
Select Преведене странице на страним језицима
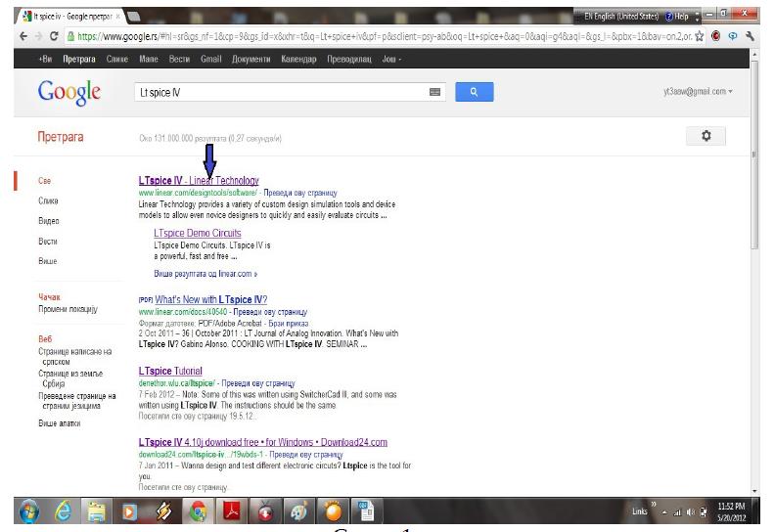pos(77,401)
